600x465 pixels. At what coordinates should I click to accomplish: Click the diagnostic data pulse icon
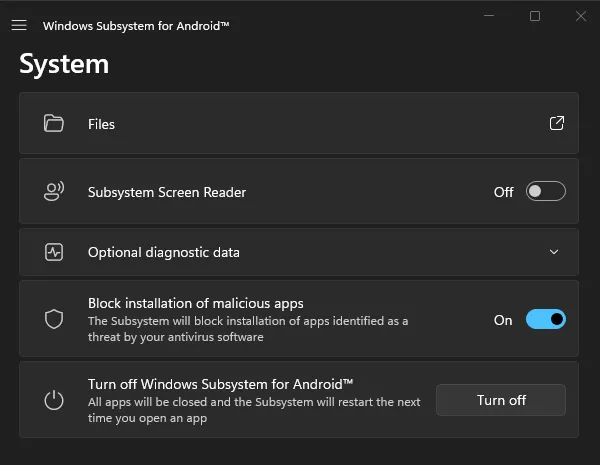54,252
